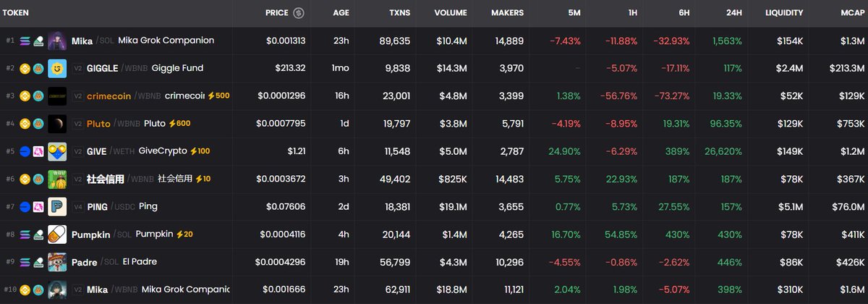
Task: Sort the table by AGE column
Action: tap(341, 13)
